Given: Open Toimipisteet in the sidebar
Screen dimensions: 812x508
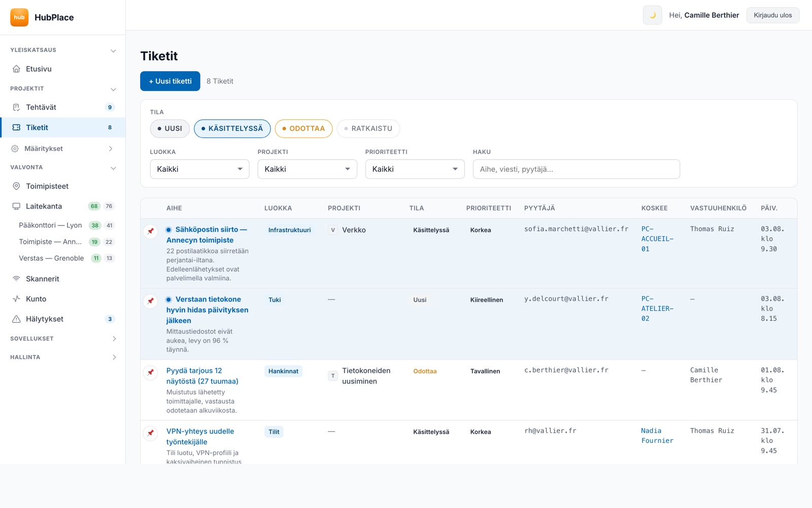Looking at the screenshot, I should pos(63,186).
